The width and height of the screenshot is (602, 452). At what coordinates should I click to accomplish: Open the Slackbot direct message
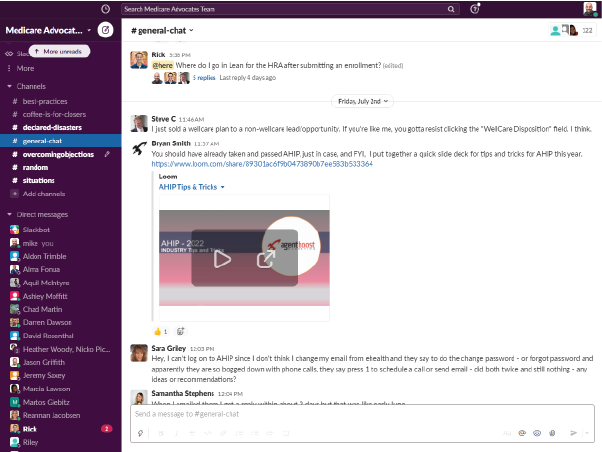click(x=36, y=230)
